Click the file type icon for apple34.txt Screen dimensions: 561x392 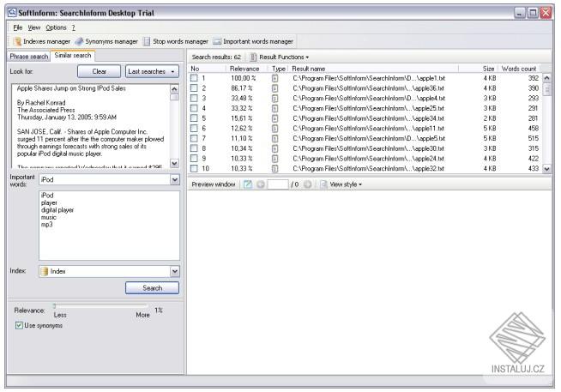[274, 118]
